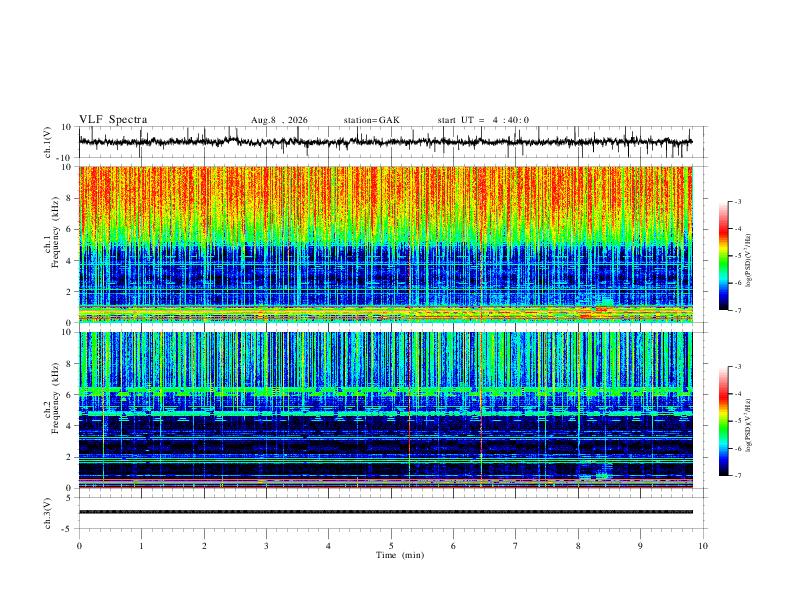Click the ch.2 spectrogram's lower color bar
The height and width of the screenshot is (612, 792).
[x=724, y=421]
